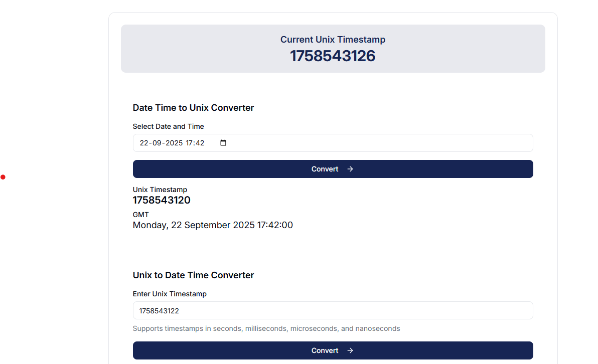Click the red dot on black sidebar

click(x=3, y=177)
